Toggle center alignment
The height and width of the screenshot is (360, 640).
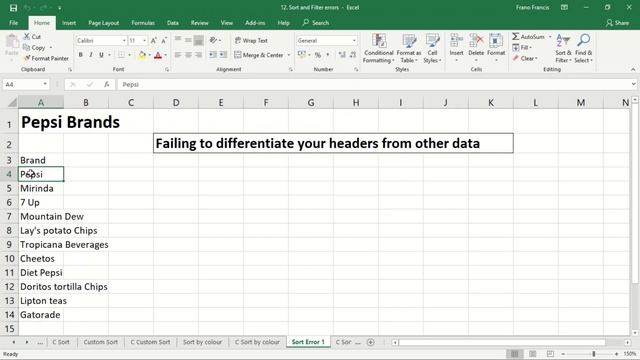tap(188, 55)
